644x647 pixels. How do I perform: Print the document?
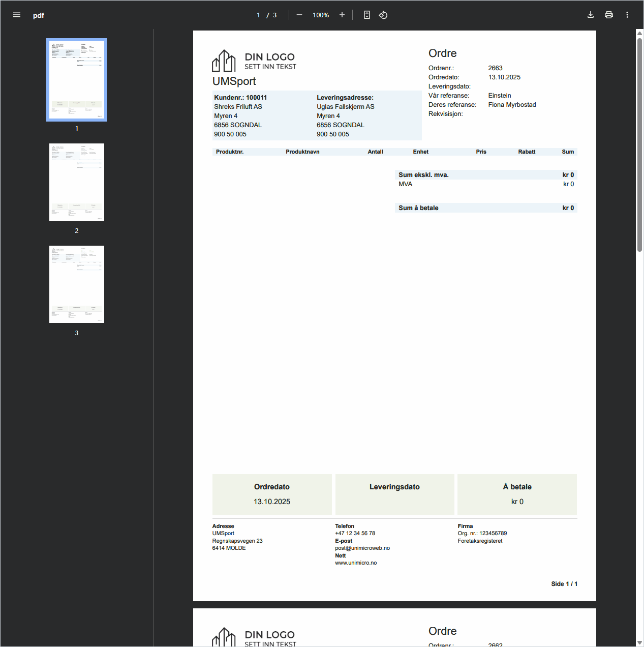609,15
